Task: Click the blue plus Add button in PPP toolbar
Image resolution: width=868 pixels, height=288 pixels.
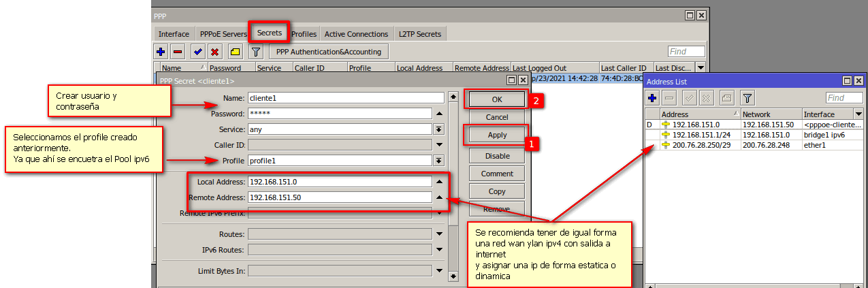Action: (161, 52)
